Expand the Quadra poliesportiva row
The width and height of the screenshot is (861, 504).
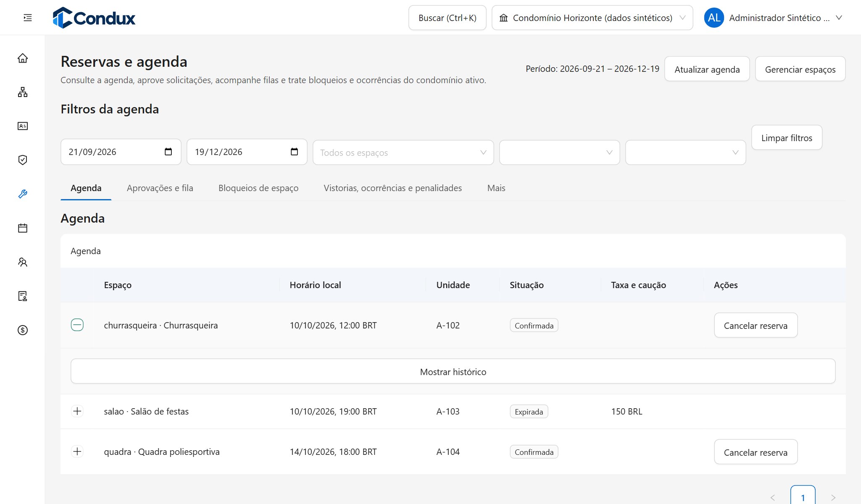coord(77,451)
